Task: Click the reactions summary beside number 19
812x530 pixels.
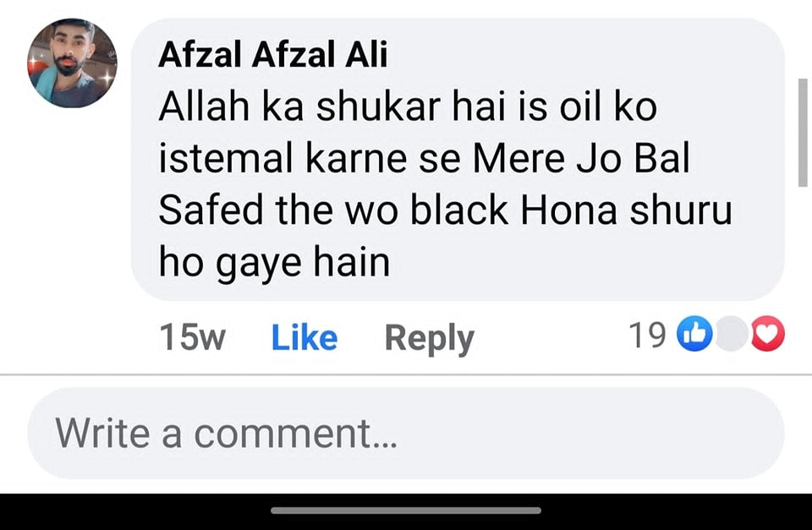Action: 731,334
